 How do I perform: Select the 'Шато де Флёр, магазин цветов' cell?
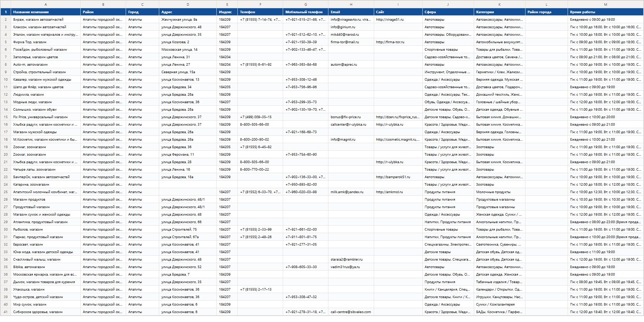tap(46, 87)
